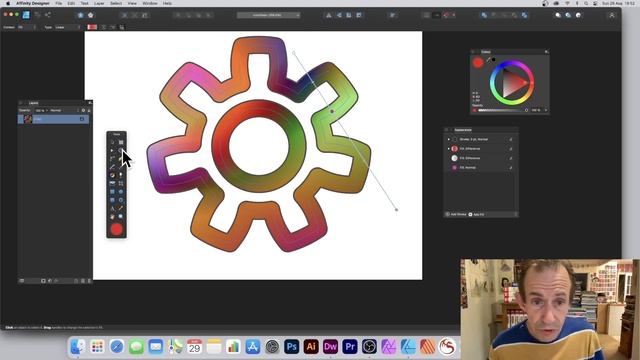Open the gradient Type Linear dropdown
Viewport: 640px width, 360px height.
pyautogui.click(x=68, y=27)
